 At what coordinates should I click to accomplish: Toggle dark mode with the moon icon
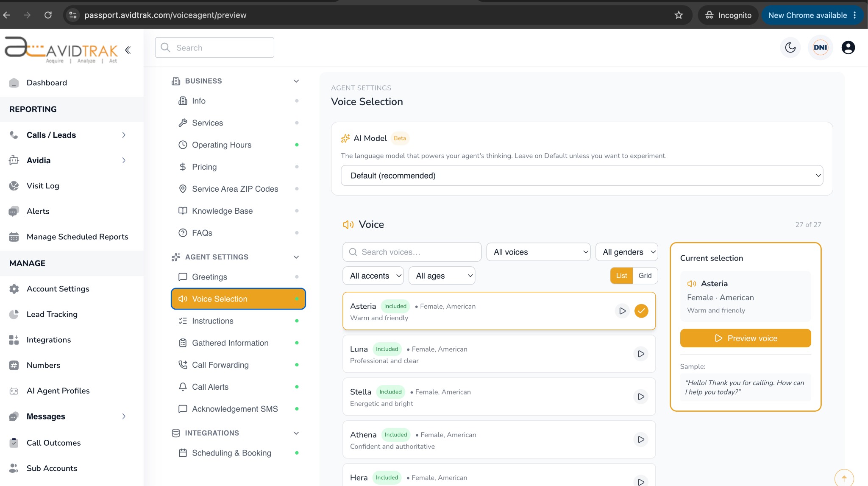tap(790, 47)
